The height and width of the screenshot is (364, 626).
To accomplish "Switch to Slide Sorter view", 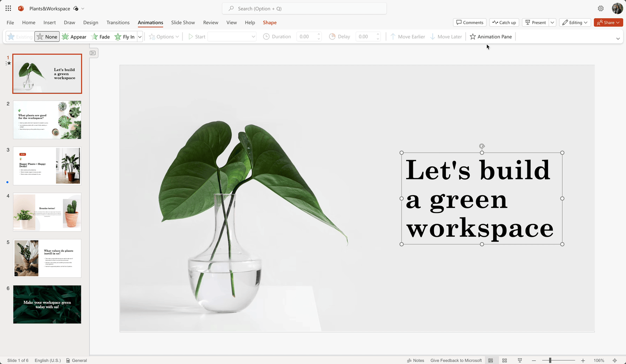I will 505,360.
